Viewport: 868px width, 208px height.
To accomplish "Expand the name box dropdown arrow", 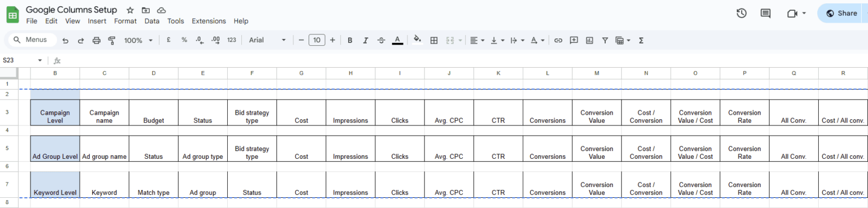I will [x=40, y=60].
